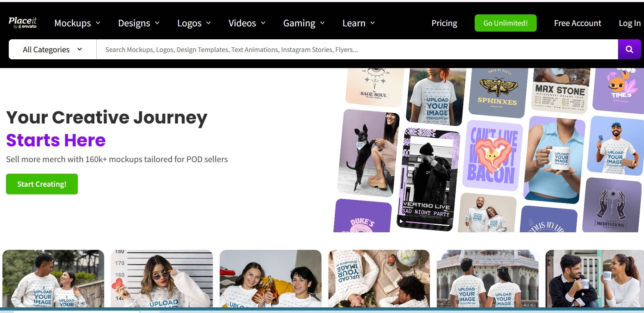Screen dimensions: 644x313
Task: Go to the Pricing page
Action: (444, 23)
